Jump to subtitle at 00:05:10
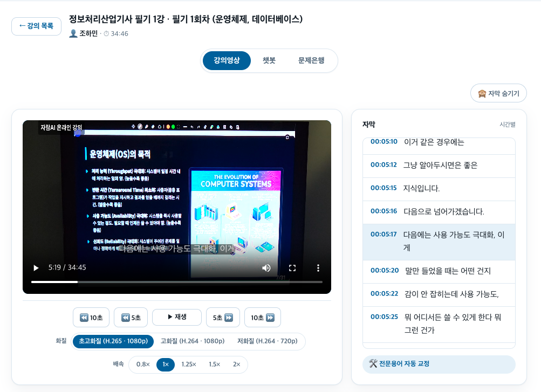The width and height of the screenshot is (541, 392). pos(439,146)
